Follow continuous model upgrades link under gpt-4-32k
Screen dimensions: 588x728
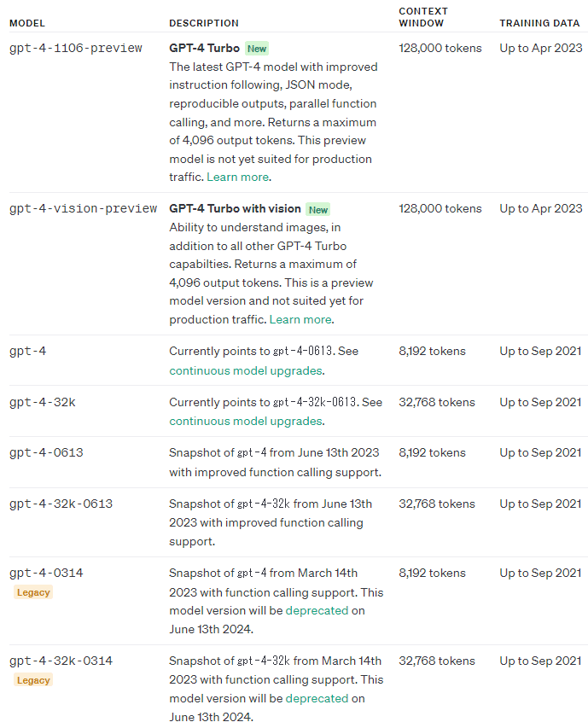point(246,421)
